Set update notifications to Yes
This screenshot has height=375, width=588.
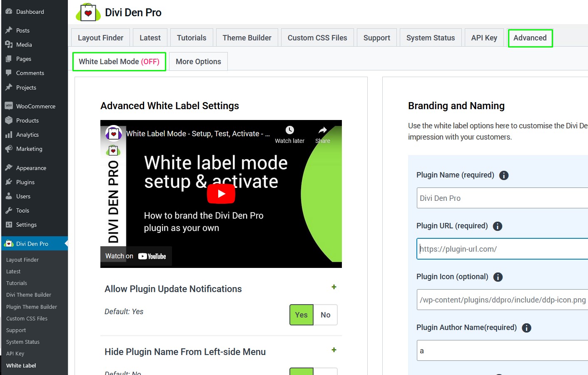301,315
